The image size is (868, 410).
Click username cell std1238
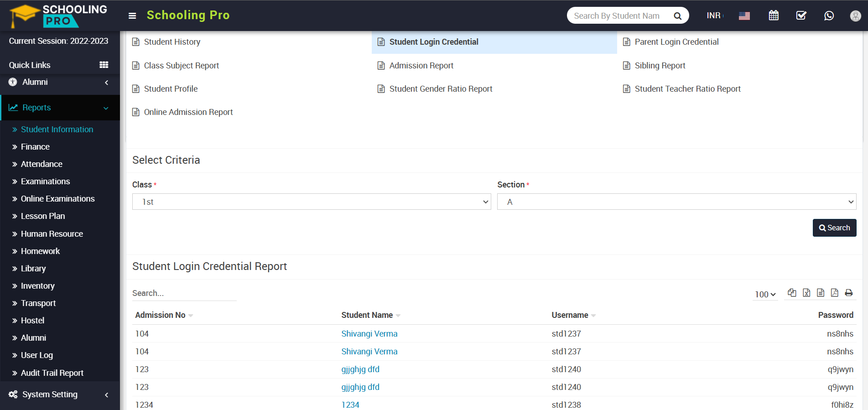click(566, 405)
